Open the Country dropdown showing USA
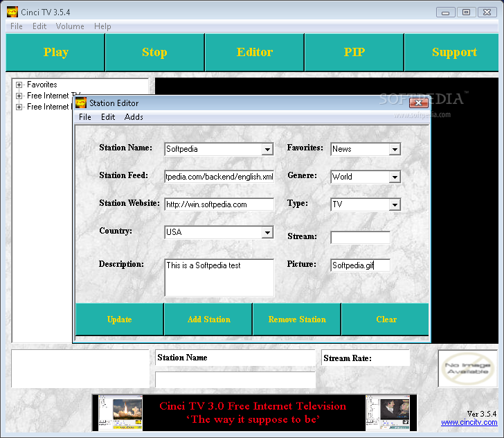This screenshot has height=438, width=504. click(267, 232)
